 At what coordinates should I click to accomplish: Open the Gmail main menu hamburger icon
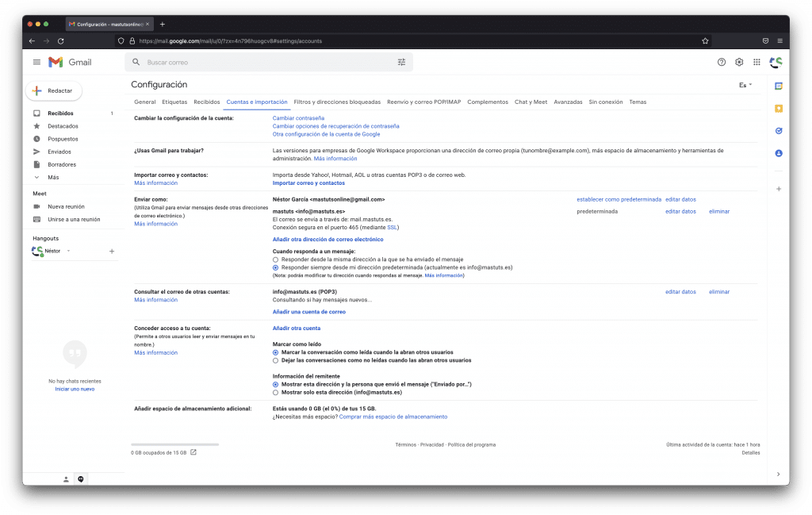pos(36,62)
